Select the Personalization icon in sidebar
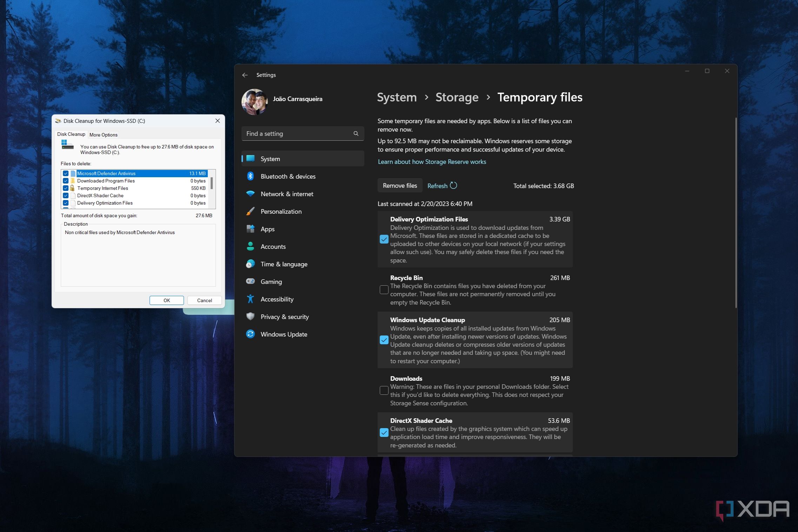 point(250,211)
